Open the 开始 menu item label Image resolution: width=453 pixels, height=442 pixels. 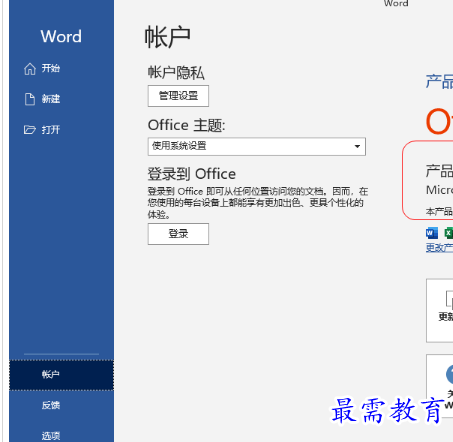(51, 68)
